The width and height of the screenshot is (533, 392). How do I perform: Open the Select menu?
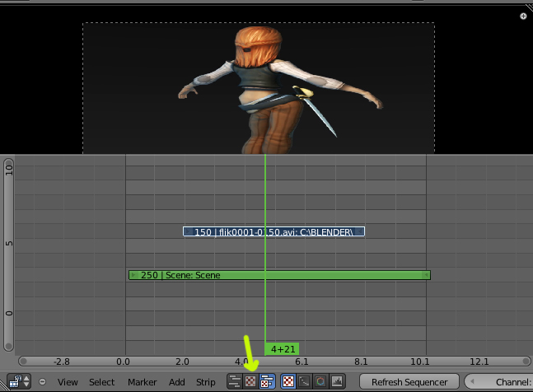coord(101,382)
